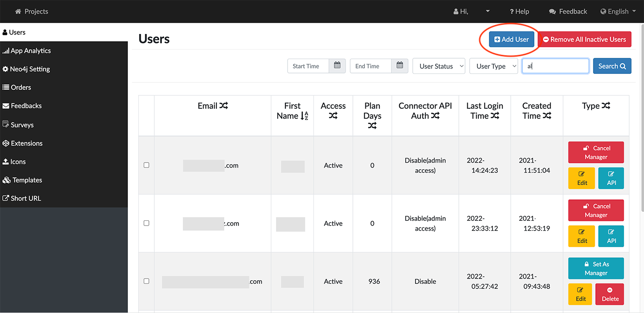Image resolution: width=644 pixels, height=313 pixels.
Task: Click Set As Manager for third user
Action: (596, 268)
